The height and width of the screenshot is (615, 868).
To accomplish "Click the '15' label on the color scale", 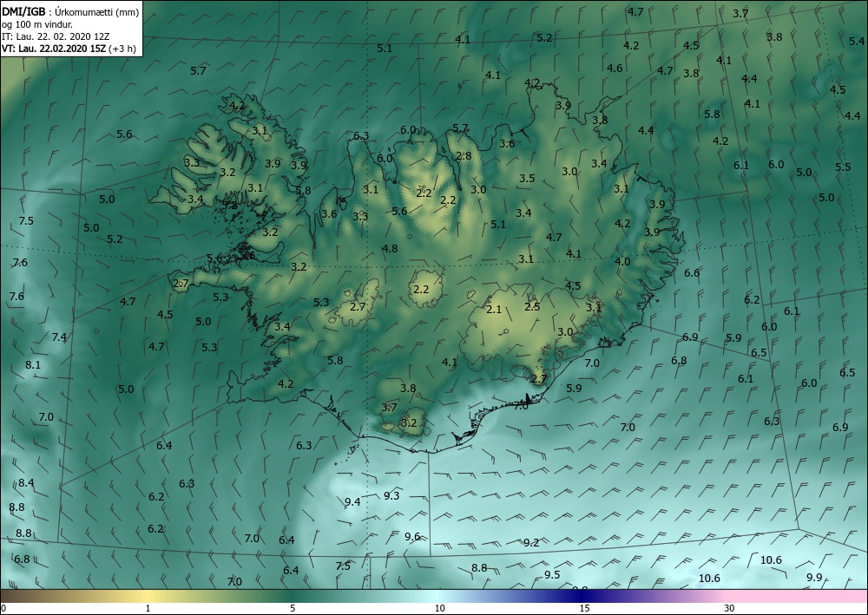I will (x=584, y=608).
